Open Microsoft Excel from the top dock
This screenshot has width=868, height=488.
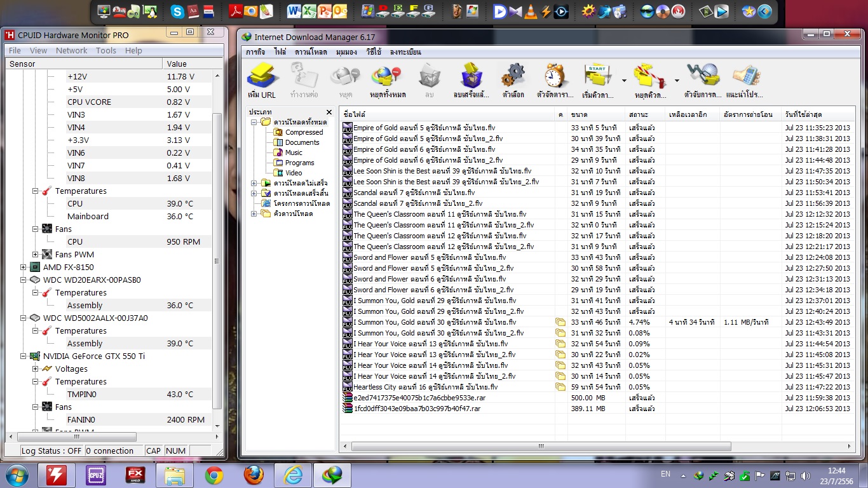[x=309, y=11]
